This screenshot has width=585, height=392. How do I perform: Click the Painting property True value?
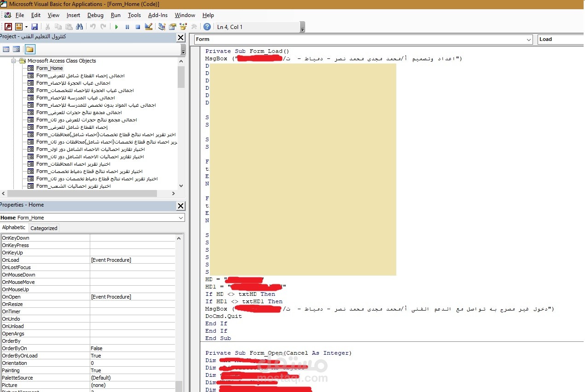tap(133, 370)
